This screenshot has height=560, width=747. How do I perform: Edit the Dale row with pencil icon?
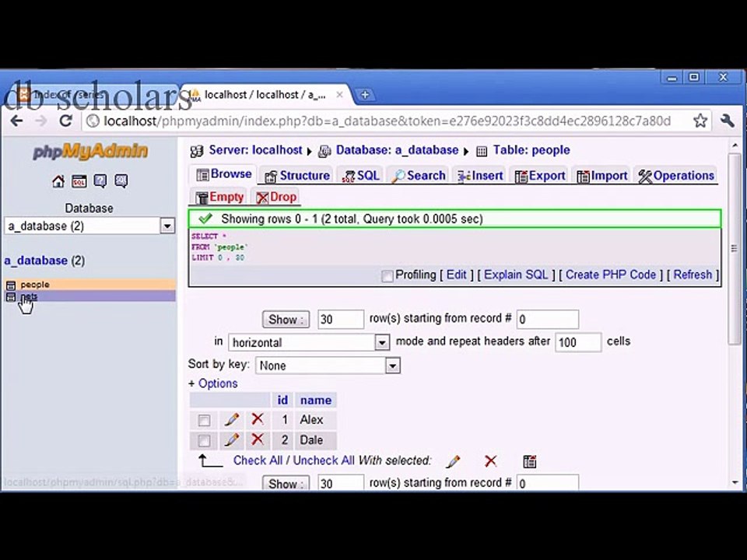(x=232, y=440)
